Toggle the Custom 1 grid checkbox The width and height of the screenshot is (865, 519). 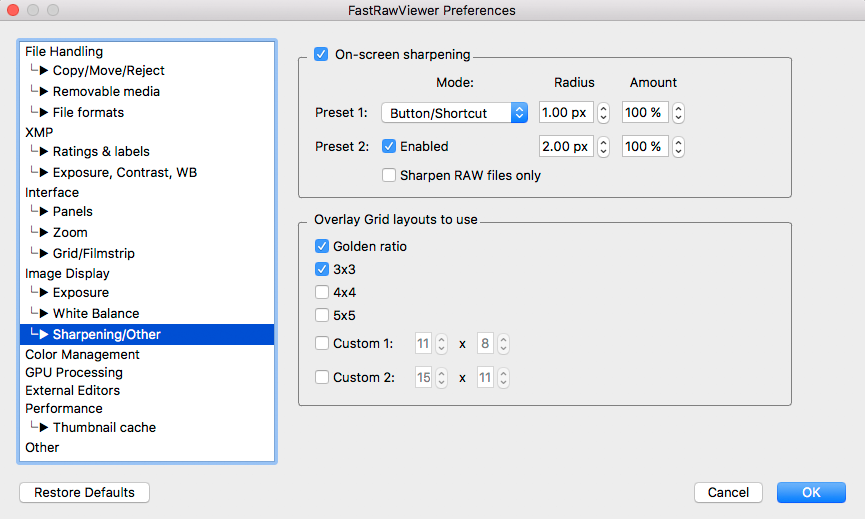pyautogui.click(x=322, y=344)
